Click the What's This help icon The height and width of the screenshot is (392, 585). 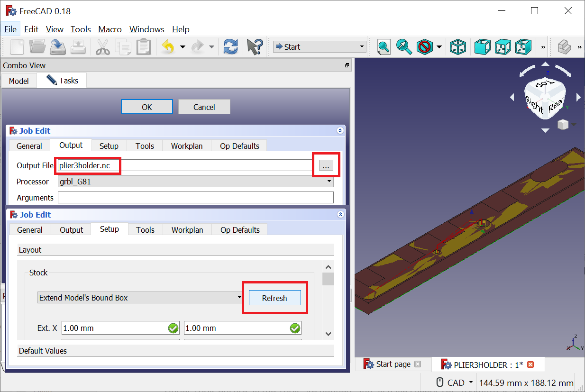pos(254,47)
